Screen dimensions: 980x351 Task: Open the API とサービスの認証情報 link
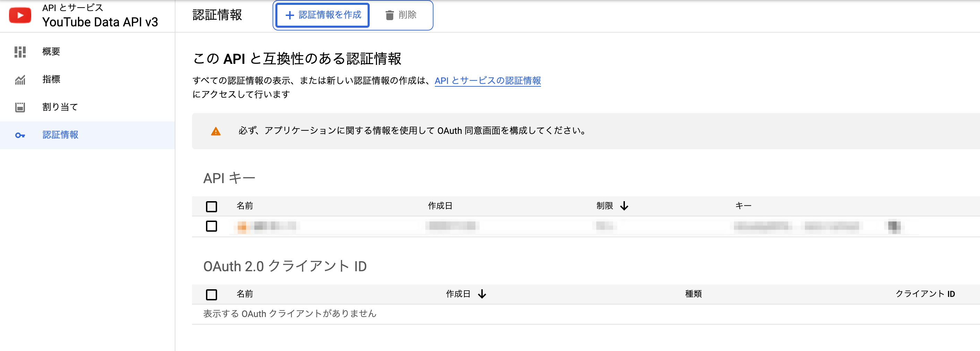[487, 81]
